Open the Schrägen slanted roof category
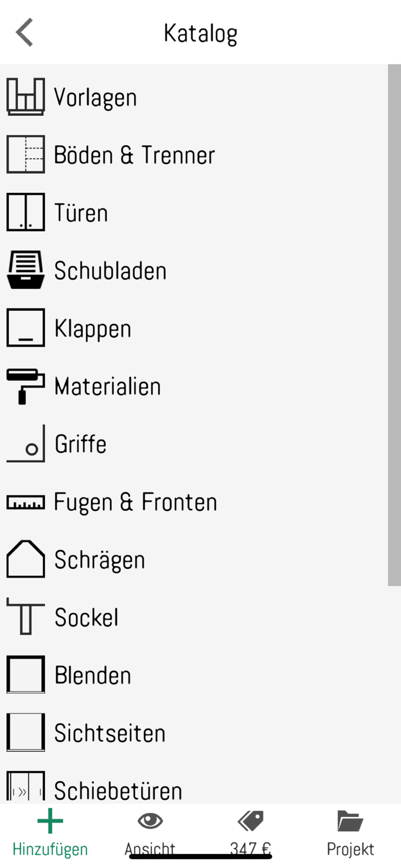Viewport: 401px width, 868px height. pos(98,560)
